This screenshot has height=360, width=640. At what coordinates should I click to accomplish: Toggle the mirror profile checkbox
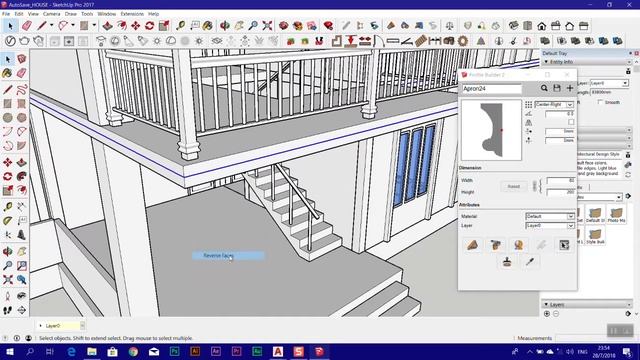[x=571, y=122]
